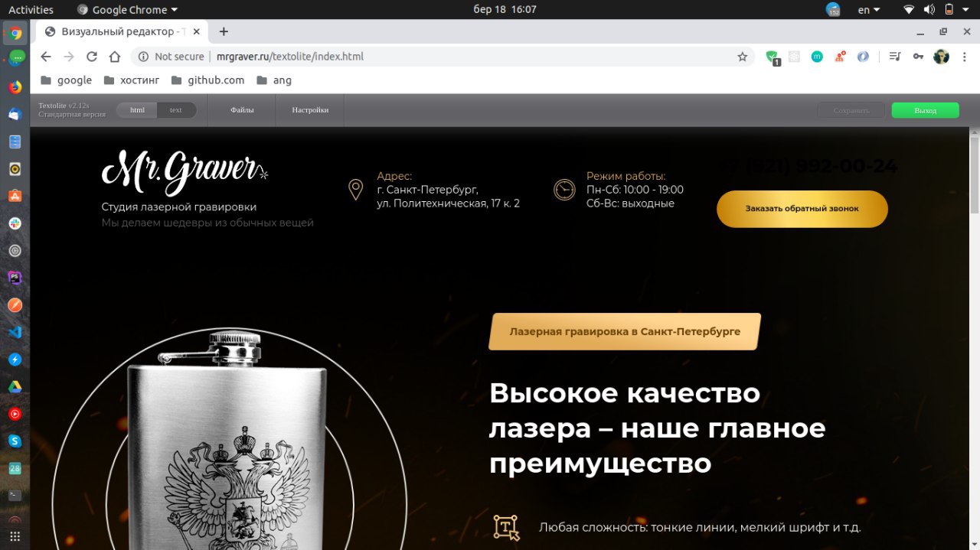The image size is (980, 550).
Task: Click the green Выход button
Action: [x=925, y=110]
